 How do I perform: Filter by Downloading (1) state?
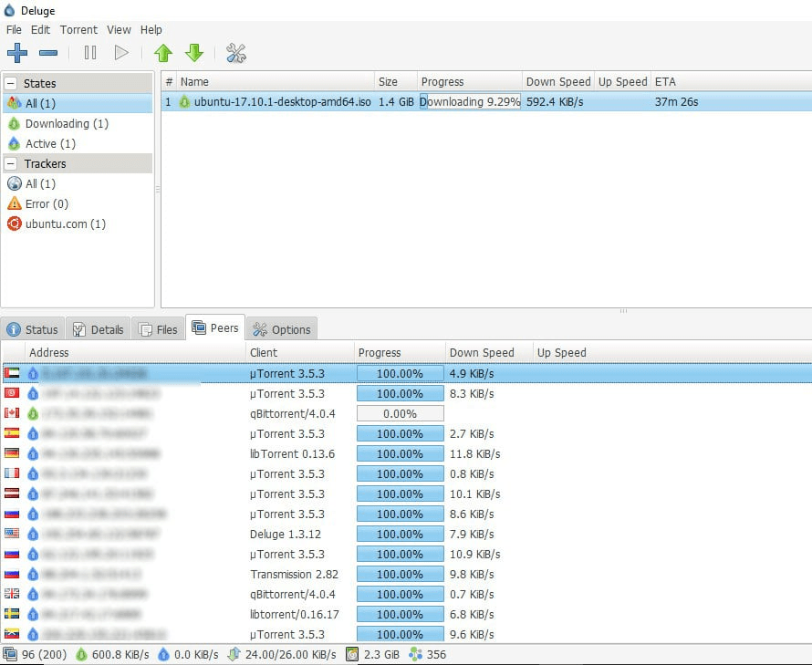click(66, 124)
